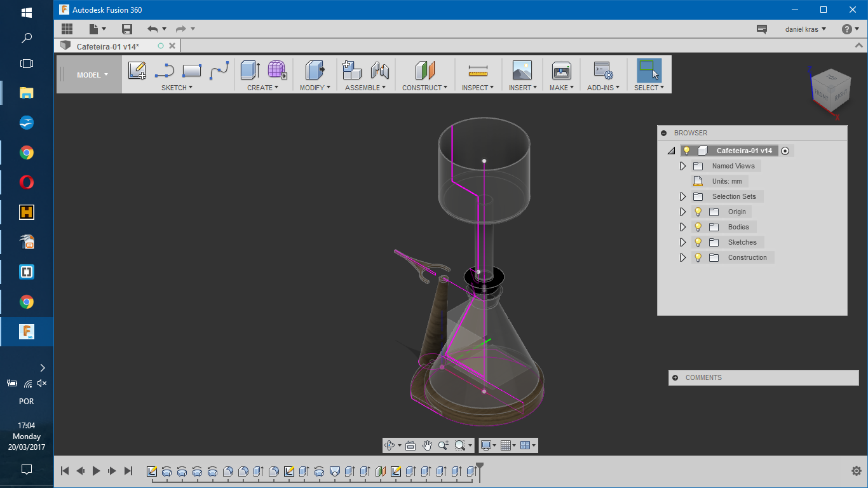Expand the Comments panel
Viewport: 868px width, 488px height.
click(675, 377)
